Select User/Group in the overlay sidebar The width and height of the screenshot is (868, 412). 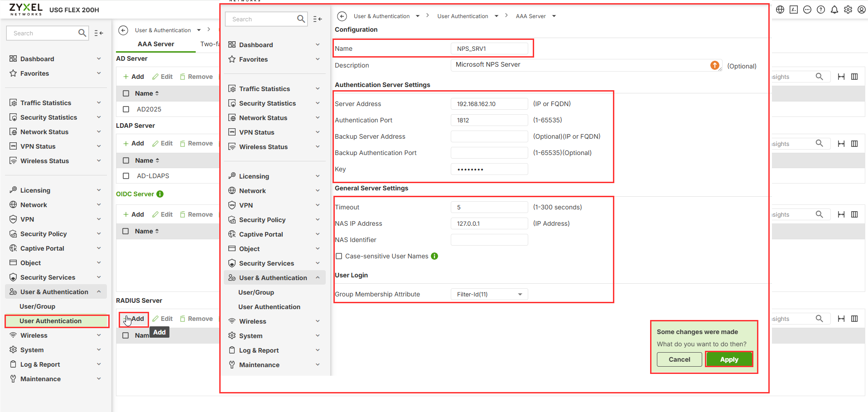256,292
